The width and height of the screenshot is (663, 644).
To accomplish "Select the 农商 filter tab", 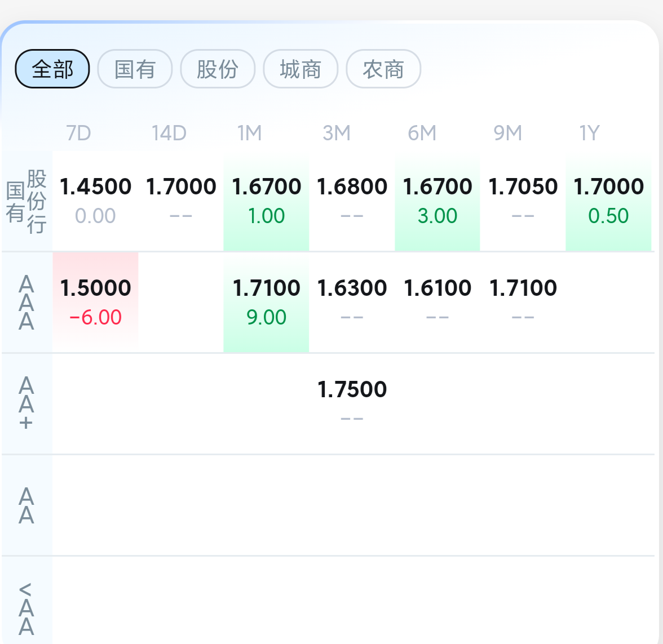I will coord(383,69).
